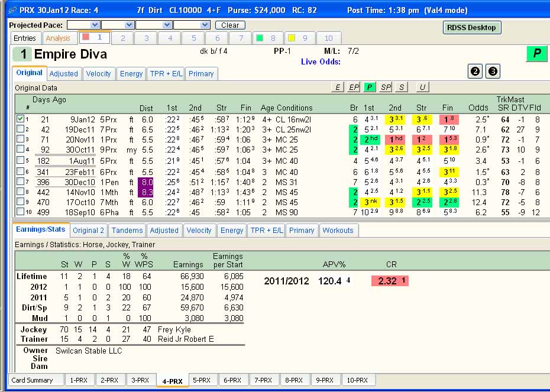Uncheck pace line 1 checkbox (9Jan12)
The height and width of the screenshot is (392, 550).
(20, 119)
